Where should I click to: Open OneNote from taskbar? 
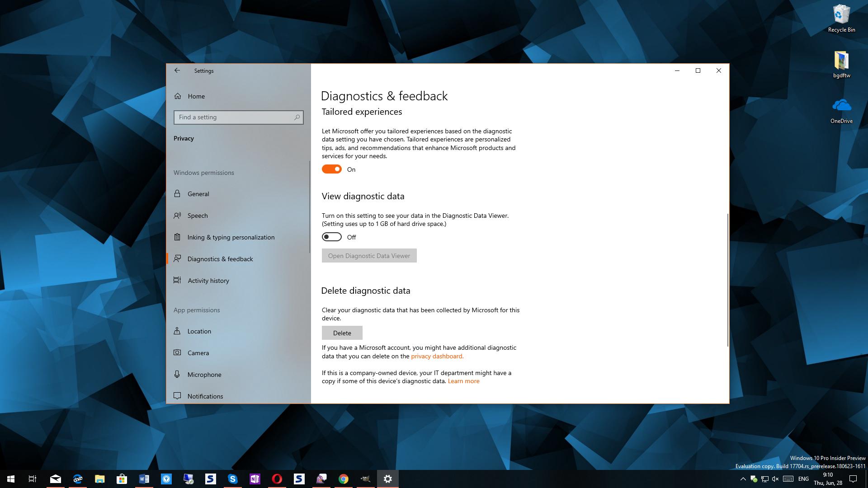[255, 479]
